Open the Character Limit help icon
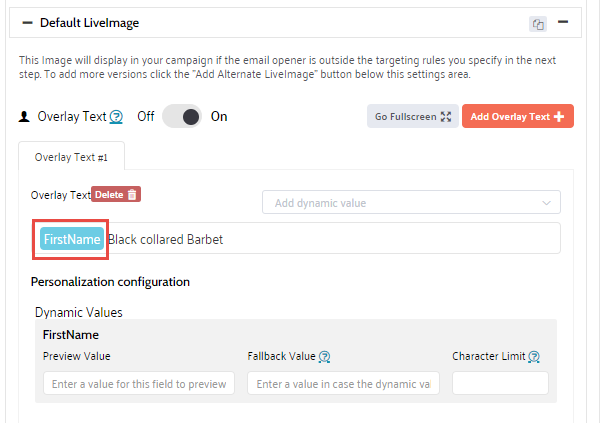 pyautogui.click(x=534, y=356)
